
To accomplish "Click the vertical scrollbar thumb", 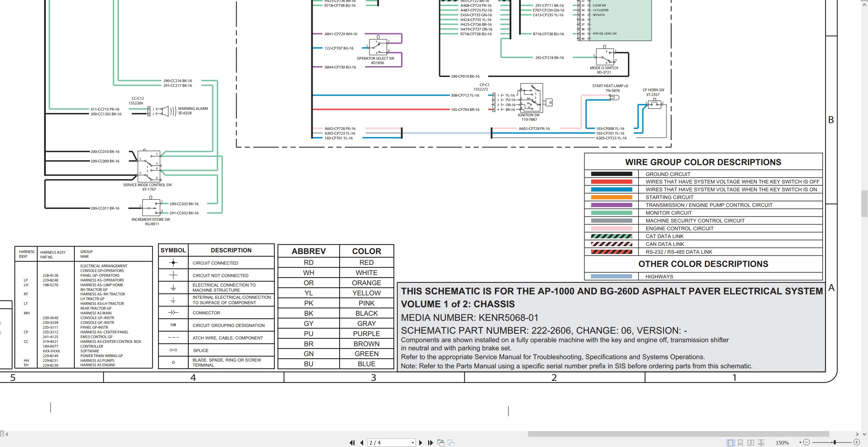I will click(x=865, y=203).
